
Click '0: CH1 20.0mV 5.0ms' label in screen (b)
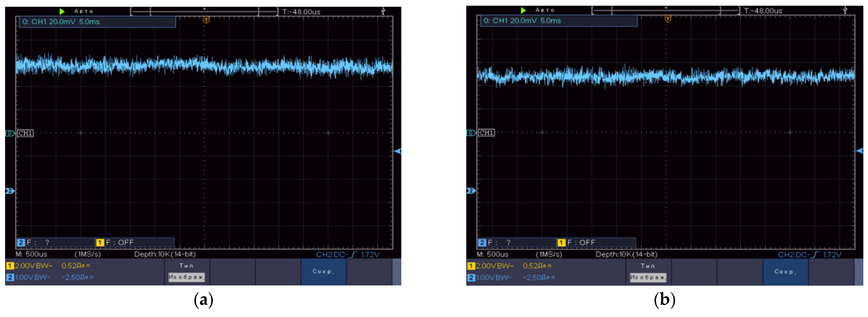522,21
